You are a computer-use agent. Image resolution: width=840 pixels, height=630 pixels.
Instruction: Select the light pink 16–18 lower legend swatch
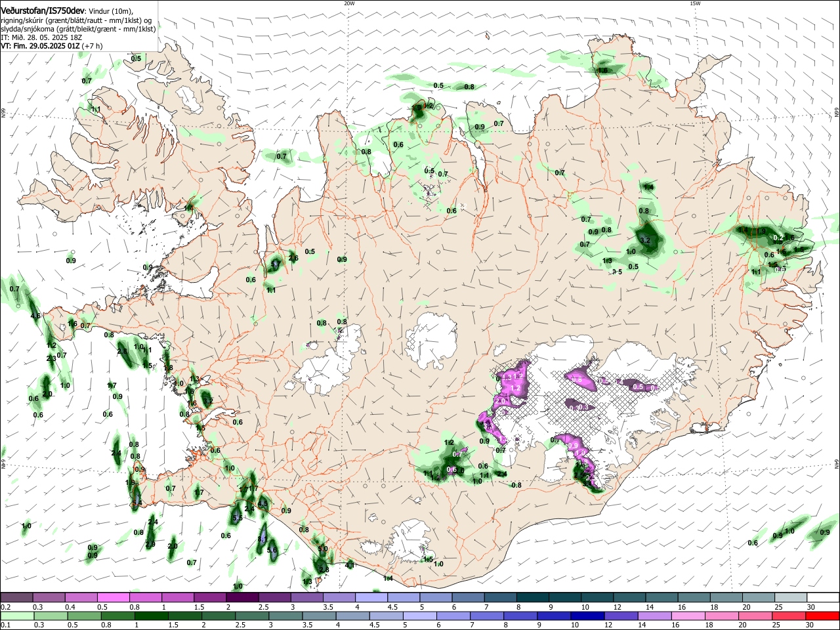click(687, 615)
